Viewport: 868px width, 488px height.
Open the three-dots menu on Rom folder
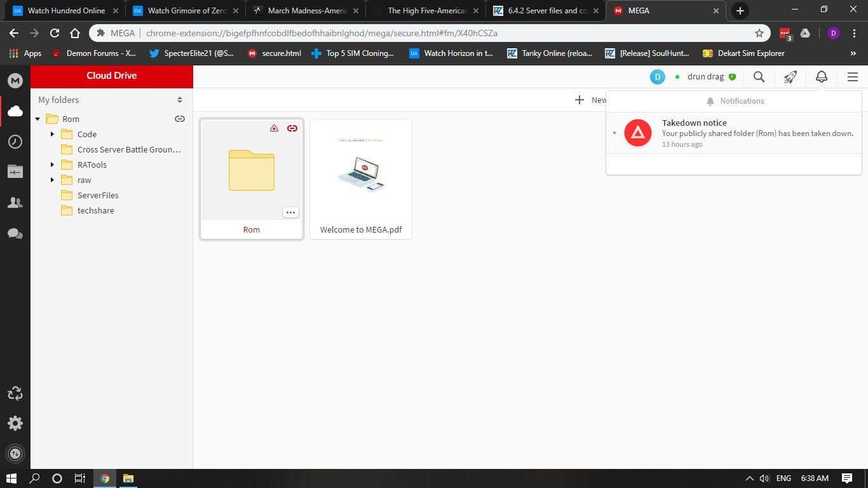(x=290, y=212)
